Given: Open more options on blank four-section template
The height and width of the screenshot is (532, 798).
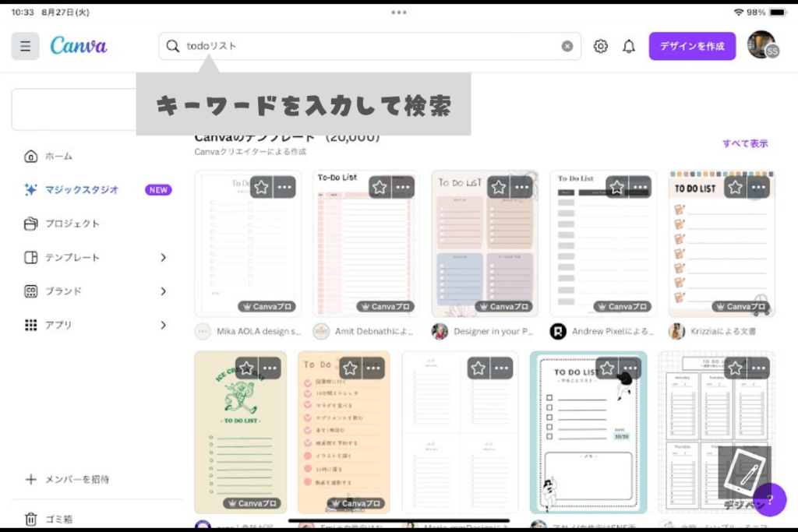Looking at the screenshot, I should click(x=501, y=368).
